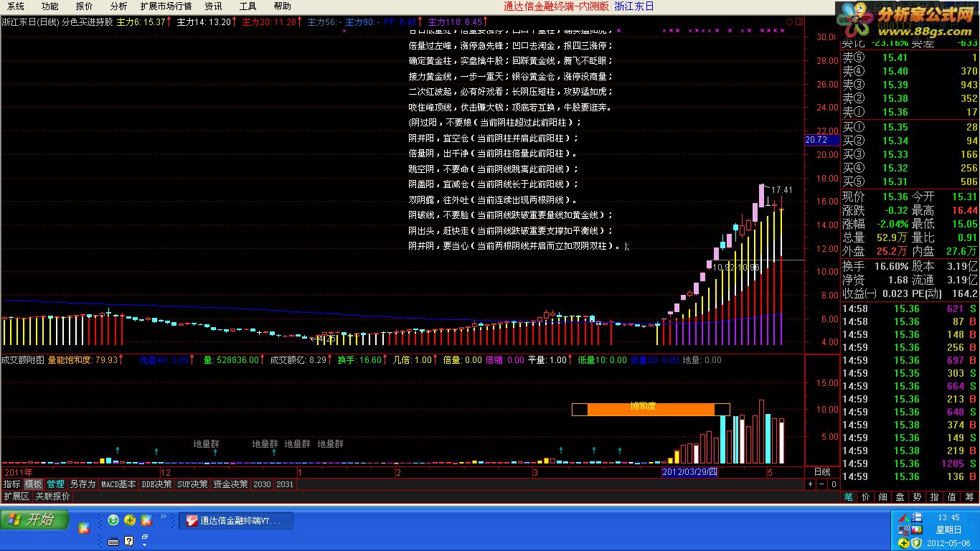Image resolution: width=980 pixels, height=551 pixels.
Task: Open the green browser icon in quick launch
Action: tap(113, 520)
